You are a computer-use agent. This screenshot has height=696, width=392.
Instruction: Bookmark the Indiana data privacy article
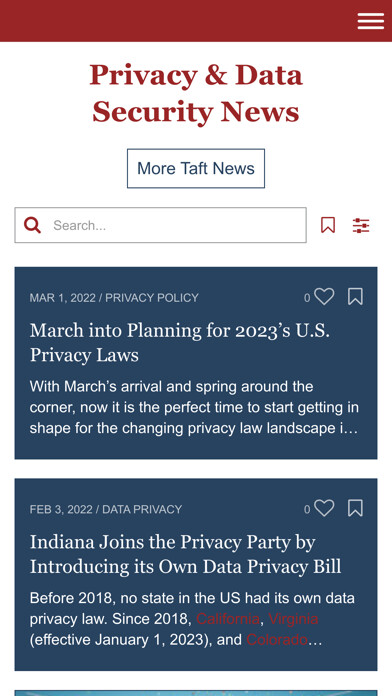pos(355,508)
